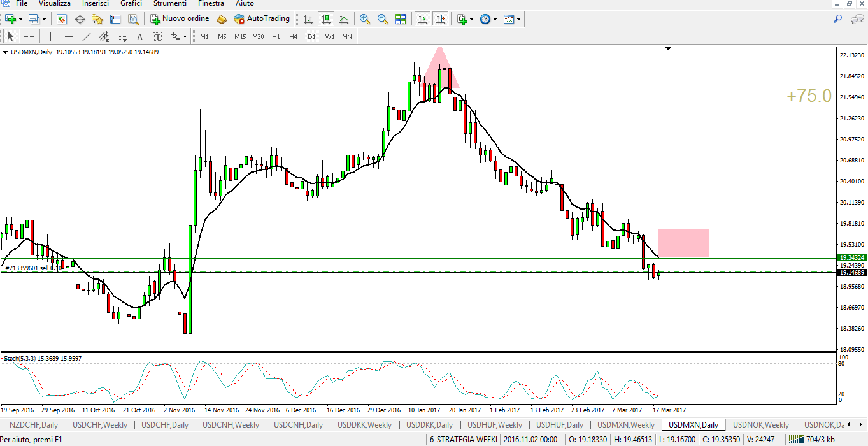
Task: Open the Market Watch panel icon
Action: coord(62,19)
